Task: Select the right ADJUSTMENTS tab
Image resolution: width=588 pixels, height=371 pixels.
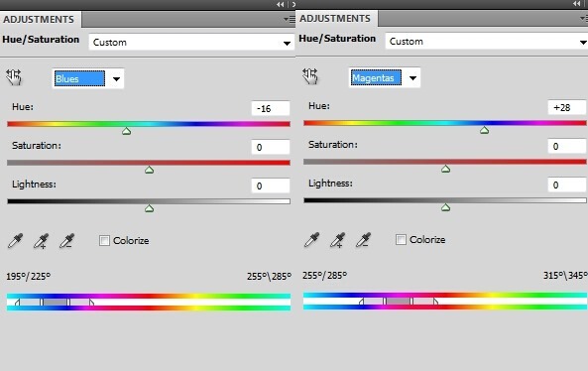Action: [335, 19]
